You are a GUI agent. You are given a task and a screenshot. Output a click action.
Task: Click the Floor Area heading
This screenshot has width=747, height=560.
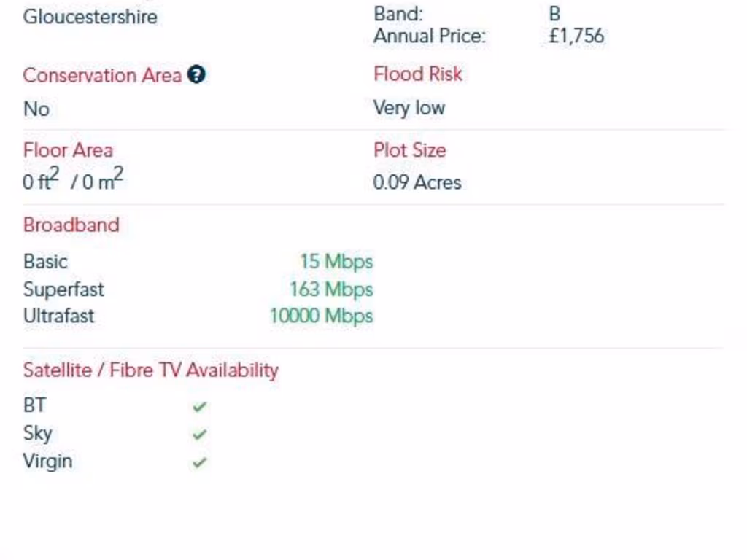click(x=68, y=150)
